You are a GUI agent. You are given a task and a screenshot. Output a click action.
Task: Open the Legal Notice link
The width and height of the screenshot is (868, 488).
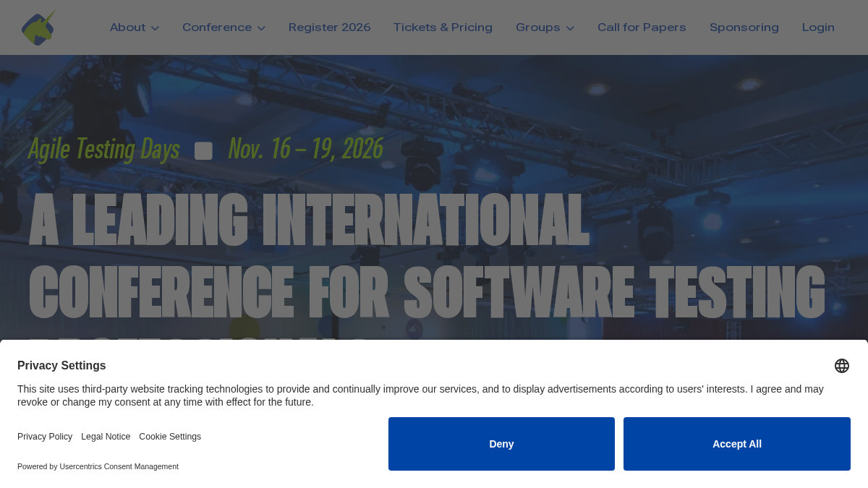click(106, 437)
